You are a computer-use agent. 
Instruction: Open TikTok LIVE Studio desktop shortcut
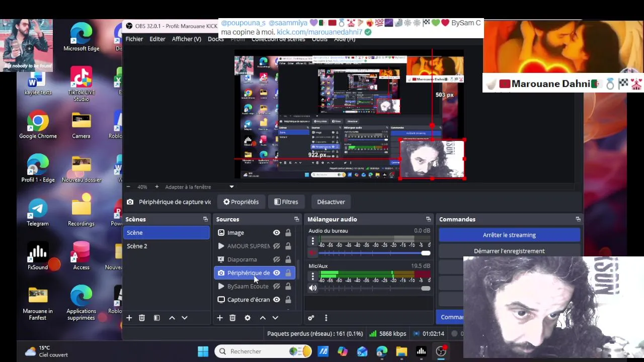[x=81, y=83]
